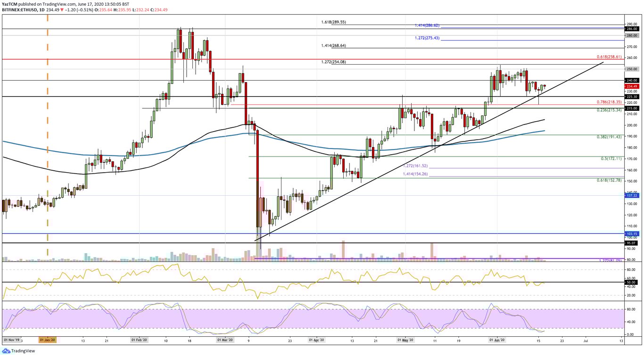Image resolution: width=644 pixels, height=357 pixels.
Task: Open the YazTCM author profile link
Action: click(x=9, y=3)
